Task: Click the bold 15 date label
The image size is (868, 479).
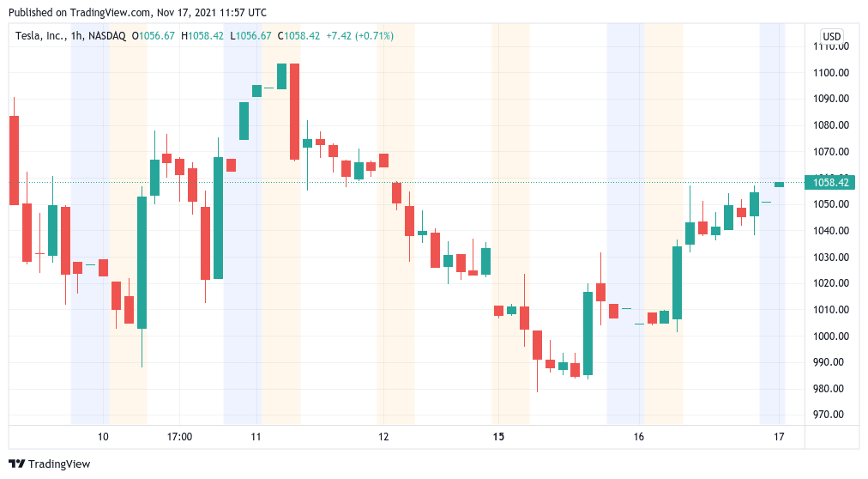Action: pos(498,437)
